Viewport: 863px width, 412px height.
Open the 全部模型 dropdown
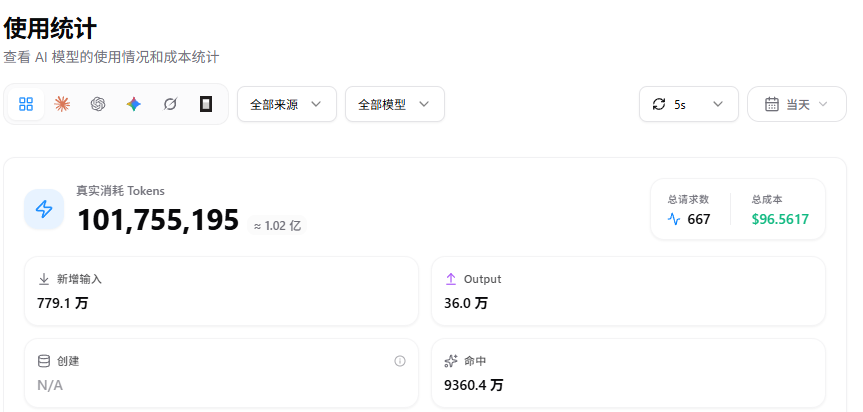click(x=395, y=104)
